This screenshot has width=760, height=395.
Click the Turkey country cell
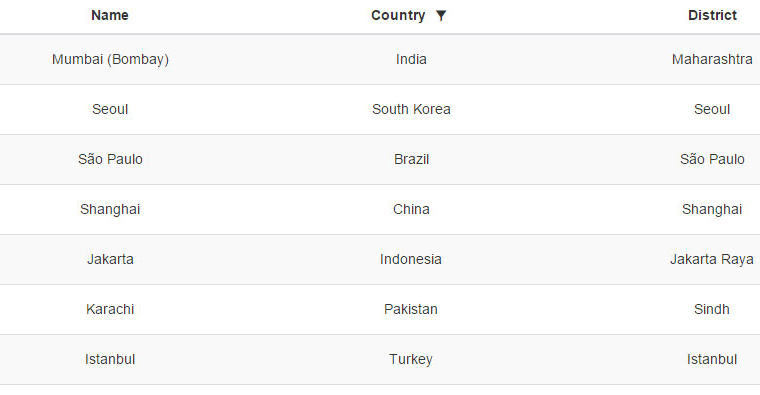click(x=411, y=359)
